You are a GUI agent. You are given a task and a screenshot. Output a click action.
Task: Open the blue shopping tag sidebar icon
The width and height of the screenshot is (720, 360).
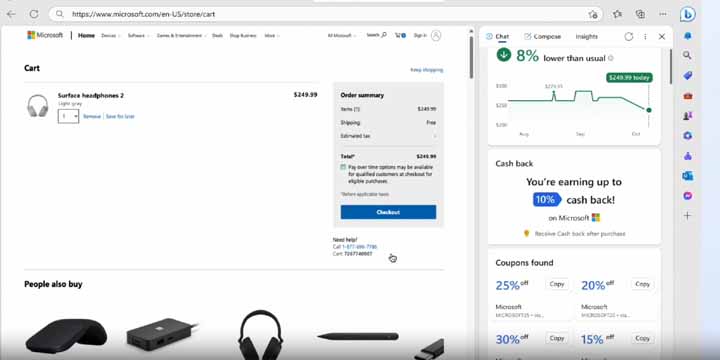tap(687, 75)
